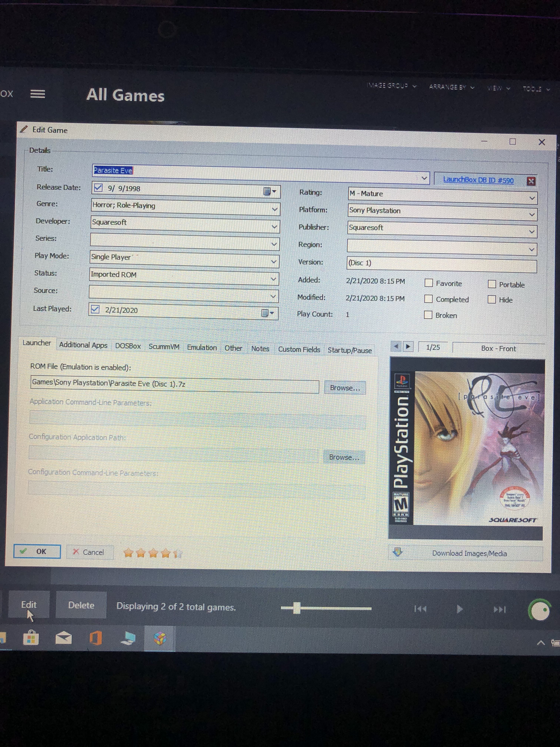Click the Delete button in the bottom bar
Image resolution: width=560 pixels, height=747 pixels.
coord(81,605)
